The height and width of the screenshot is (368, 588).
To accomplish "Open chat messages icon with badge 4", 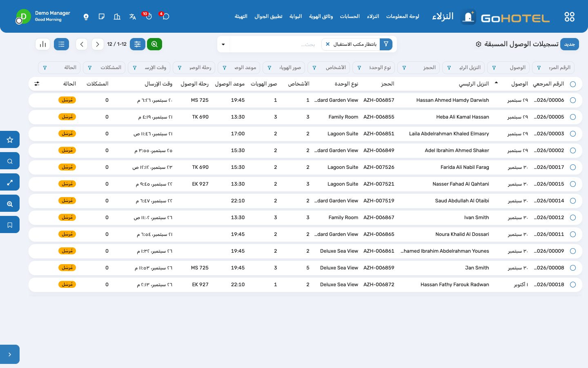I will click(165, 16).
